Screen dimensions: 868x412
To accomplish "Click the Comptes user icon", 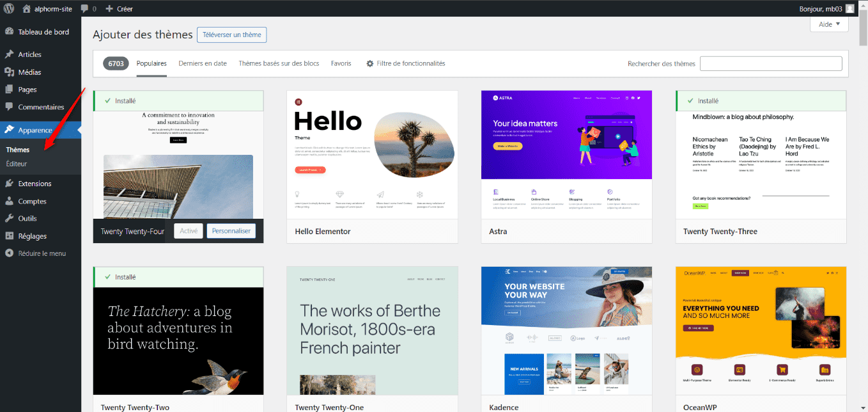I will coord(10,201).
